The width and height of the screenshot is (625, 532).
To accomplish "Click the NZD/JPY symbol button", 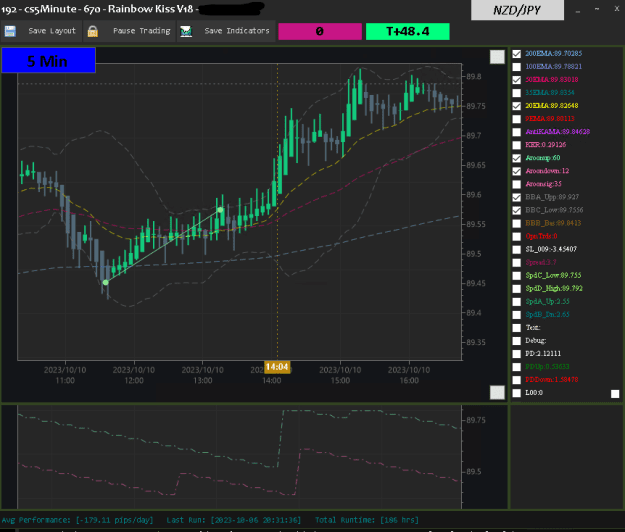I will (x=517, y=10).
